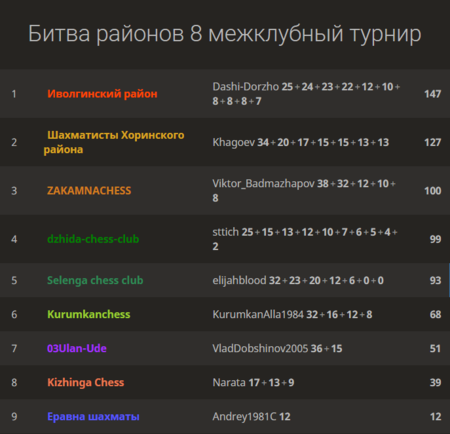The width and height of the screenshot is (450, 434).
Task: Open player Narata's profile
Action: coord(229,382)
